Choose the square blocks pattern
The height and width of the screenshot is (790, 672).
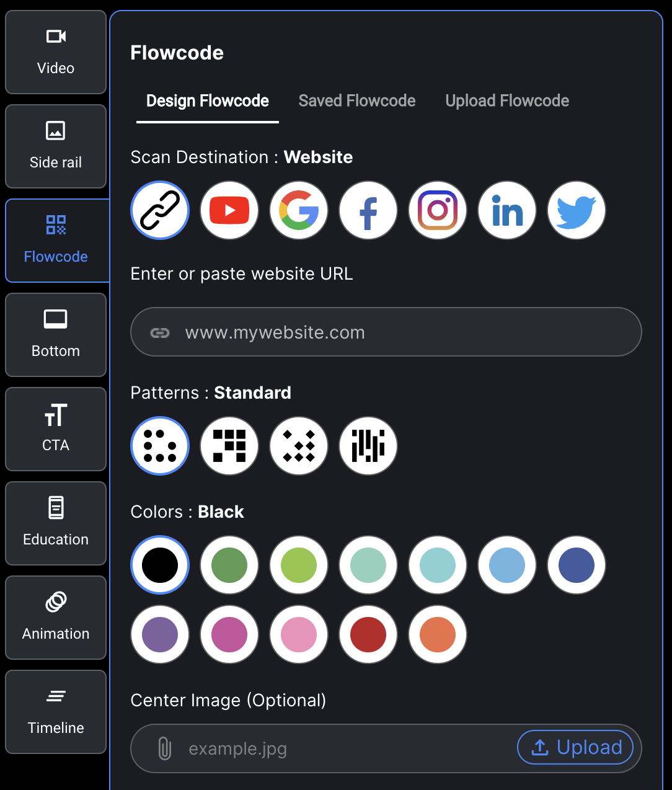point(229,446)
